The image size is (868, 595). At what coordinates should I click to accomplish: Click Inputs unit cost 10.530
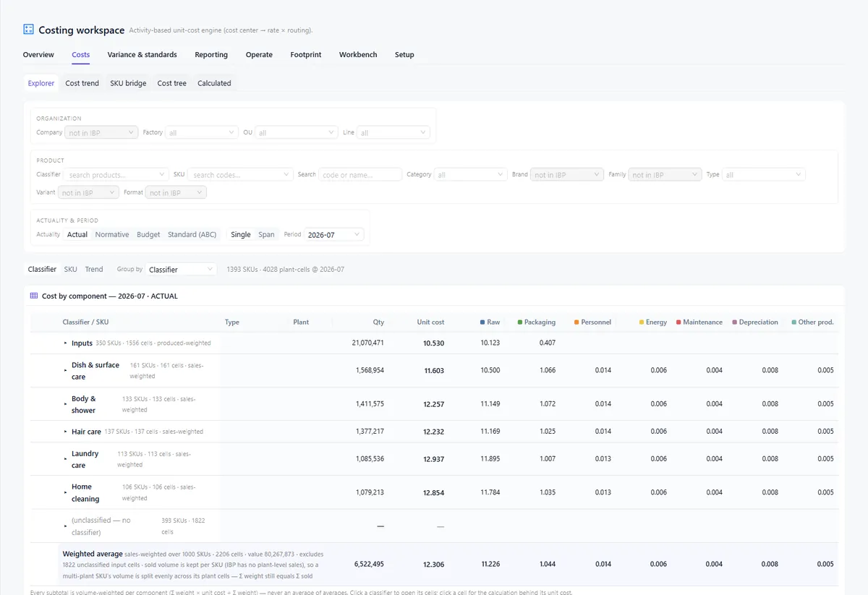click(x=434, y=343)
